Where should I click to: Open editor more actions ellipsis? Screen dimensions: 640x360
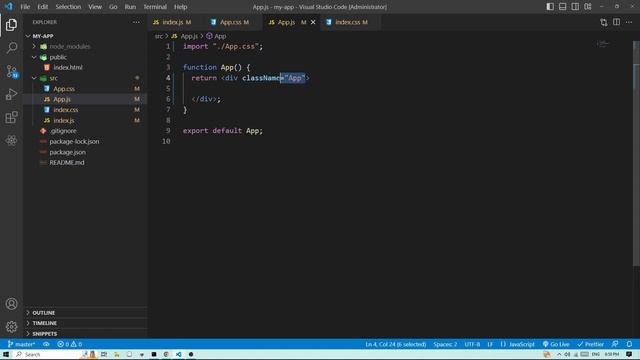point(629,22)
